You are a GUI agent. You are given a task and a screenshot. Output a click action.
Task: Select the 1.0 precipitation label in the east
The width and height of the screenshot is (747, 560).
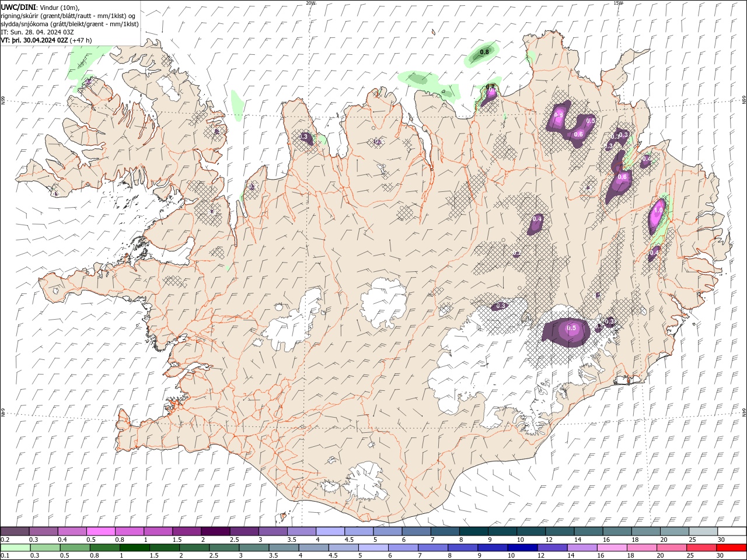(x=659, y=210)
